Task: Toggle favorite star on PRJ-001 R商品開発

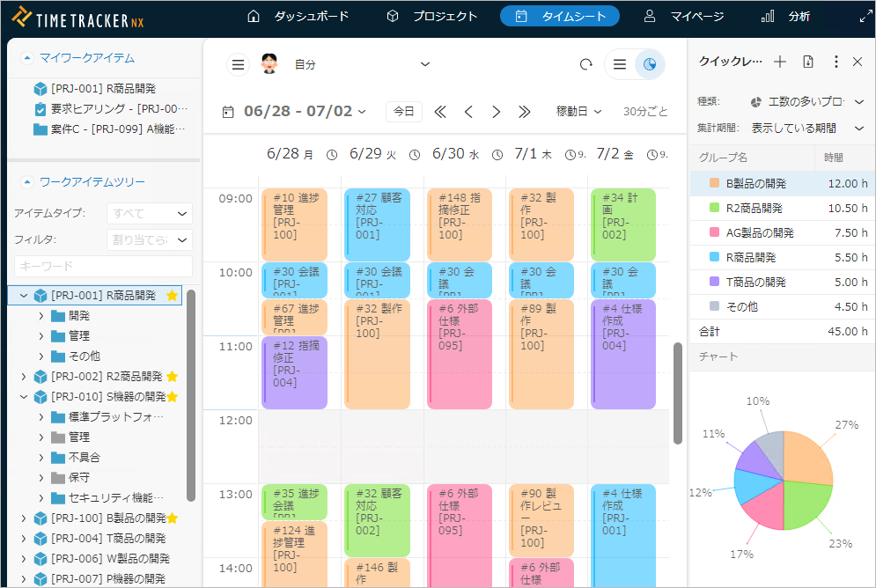Action: [173, 296]
